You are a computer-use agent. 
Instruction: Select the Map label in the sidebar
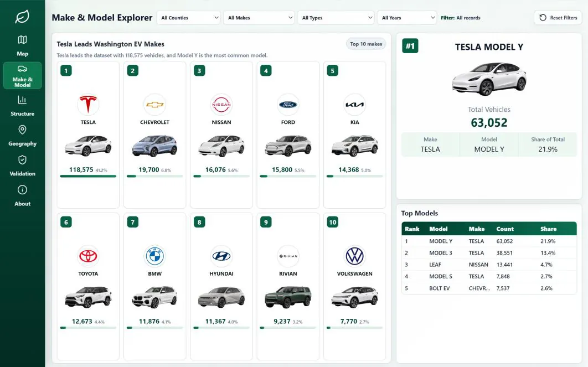point(22,54)
